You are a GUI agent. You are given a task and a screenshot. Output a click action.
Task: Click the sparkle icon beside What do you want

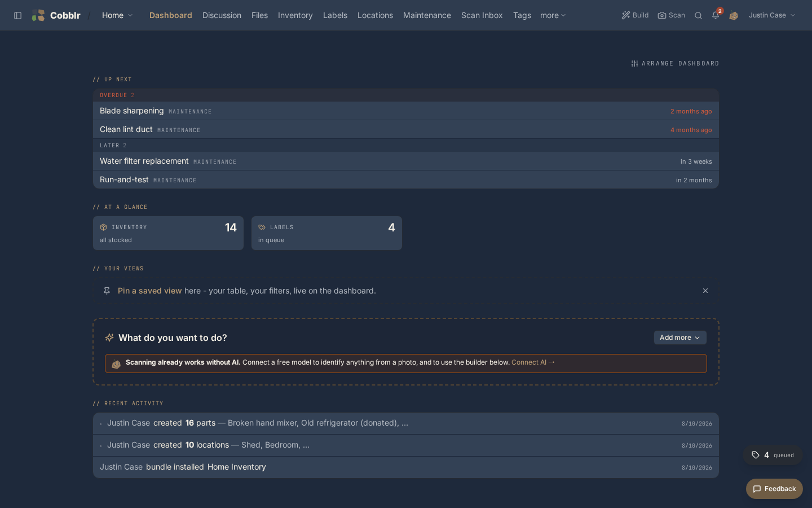click(x=109, y=338)
